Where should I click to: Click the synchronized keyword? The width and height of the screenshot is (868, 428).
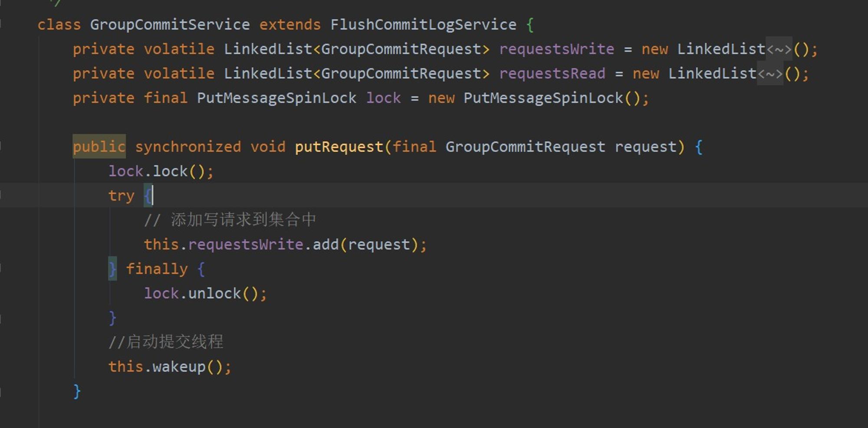point(187,147)
